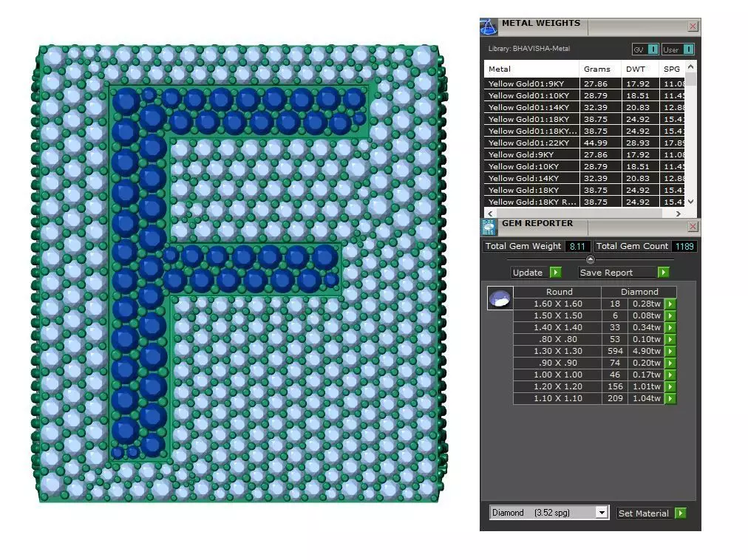Select Yellow Gold:14KY metal row
This screenshot has height=560, width=748.
(x=585, y=178)
